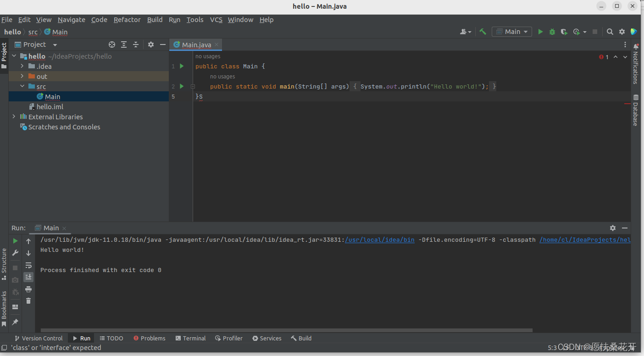Image resolution: width=644 pixels, height=356 pixels.
Task: Expand External Libraries node
Action: coord(14,117)
